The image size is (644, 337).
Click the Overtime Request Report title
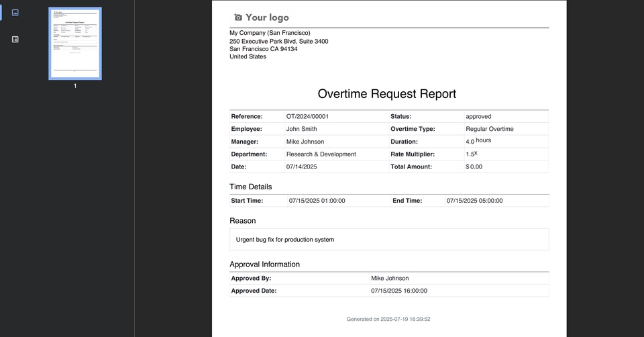click(x=386, y=94)
